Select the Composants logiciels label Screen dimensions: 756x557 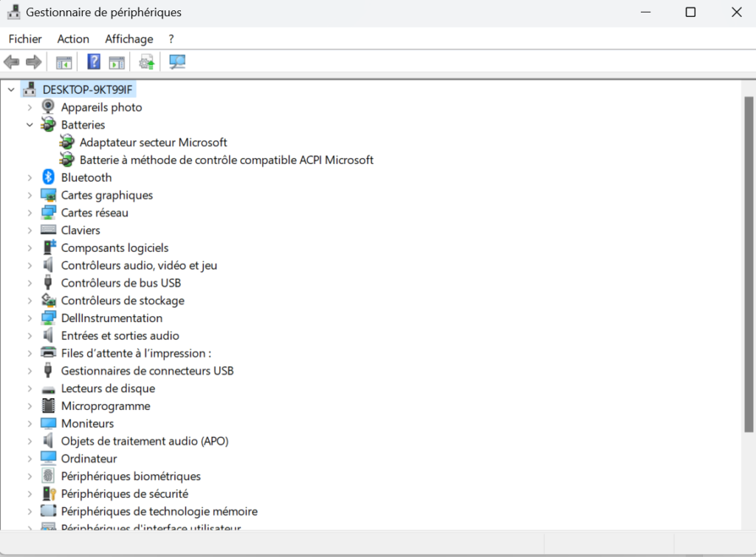pyautogui.click(x=114, y=247)
